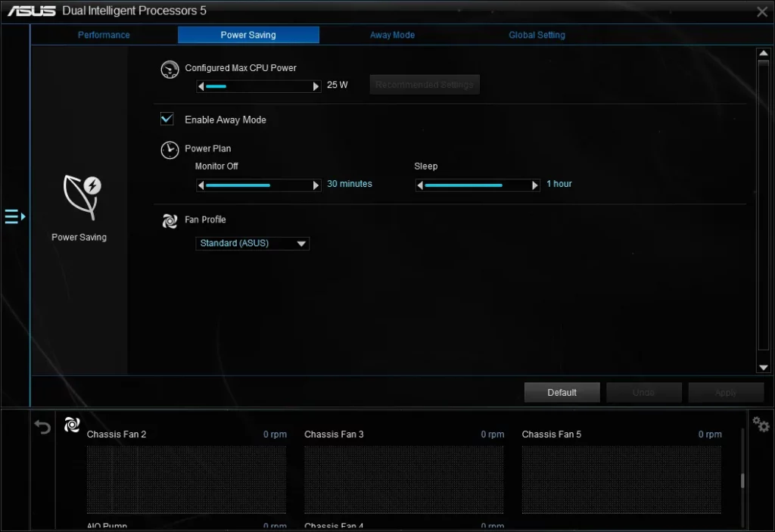Decrease Configured Max CPU Power with left arrow

point(201,86)
